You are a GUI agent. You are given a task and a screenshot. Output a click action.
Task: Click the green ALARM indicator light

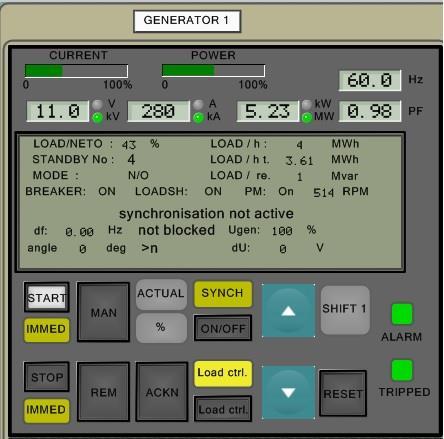click(x=402, y=314)
